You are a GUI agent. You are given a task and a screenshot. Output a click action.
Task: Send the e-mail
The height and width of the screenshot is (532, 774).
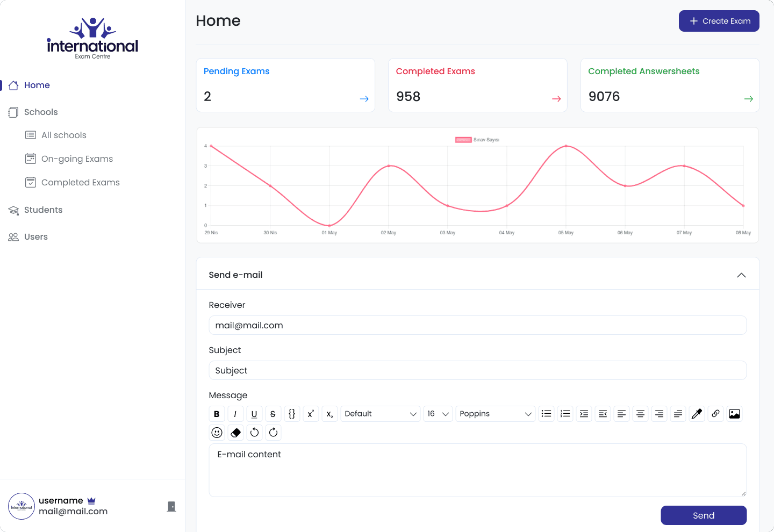(x=704, y=515)
